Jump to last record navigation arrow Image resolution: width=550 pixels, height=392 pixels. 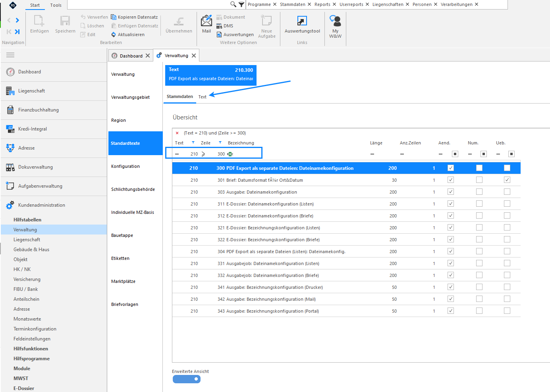17,32
